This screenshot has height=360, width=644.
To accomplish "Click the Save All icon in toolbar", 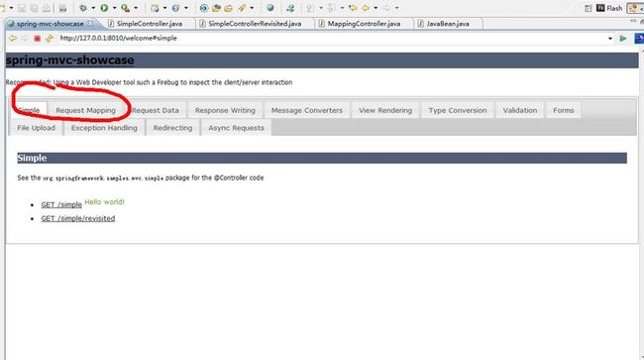I will [34, 8].
